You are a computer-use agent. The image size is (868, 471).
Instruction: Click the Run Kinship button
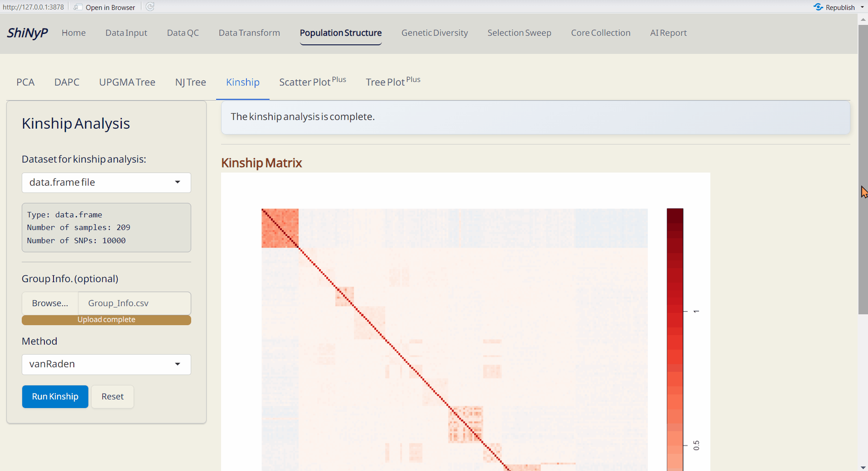tap(55, 397)
